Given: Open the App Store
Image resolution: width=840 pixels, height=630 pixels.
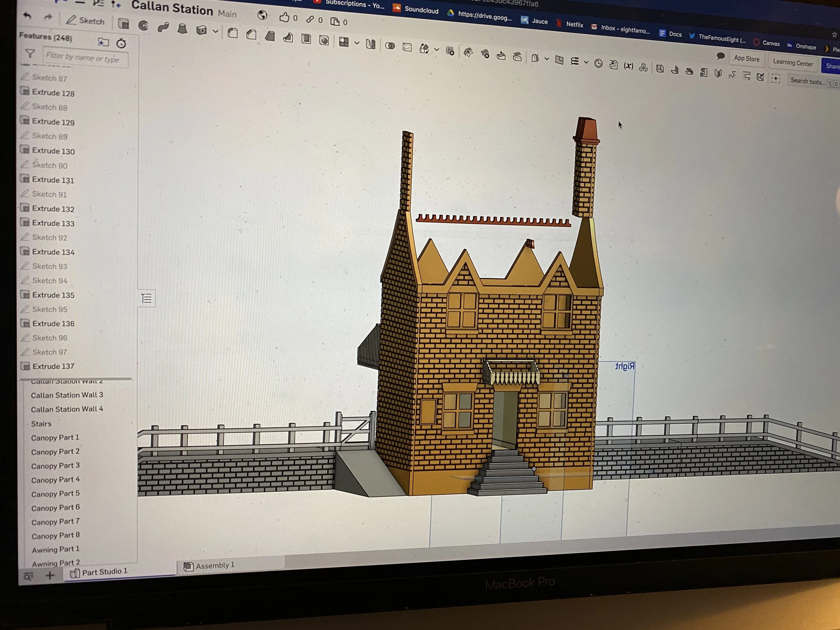Looking at the screenshot, I should click(x=747, y=58).
